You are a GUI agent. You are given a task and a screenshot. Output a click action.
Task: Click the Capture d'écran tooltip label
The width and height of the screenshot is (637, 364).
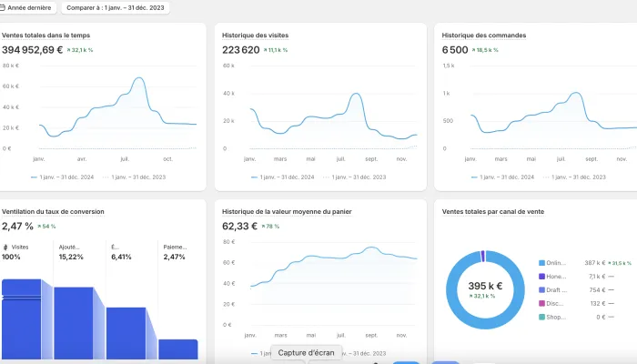307,353
